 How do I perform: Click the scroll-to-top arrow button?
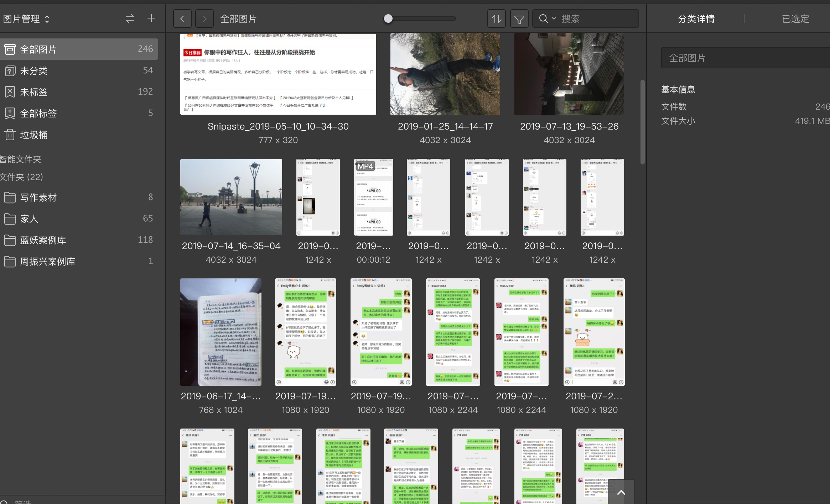621,493
